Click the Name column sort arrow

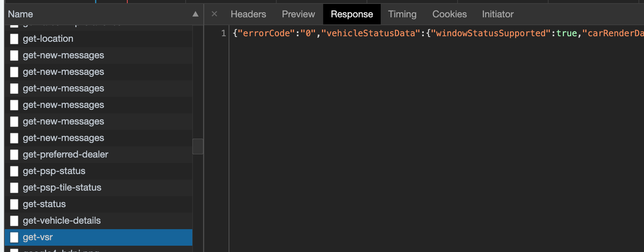coord(195,14)
